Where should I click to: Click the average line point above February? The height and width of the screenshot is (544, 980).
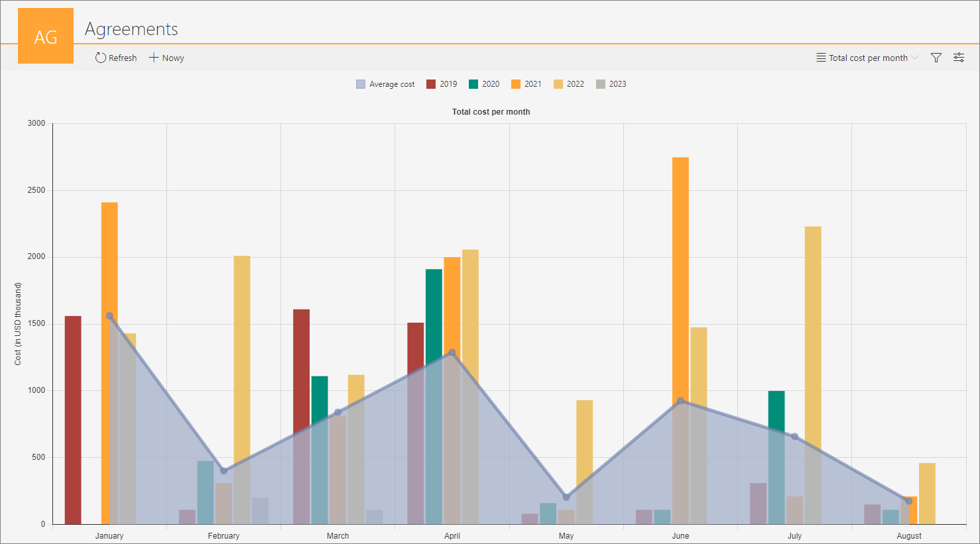point(223,471)
